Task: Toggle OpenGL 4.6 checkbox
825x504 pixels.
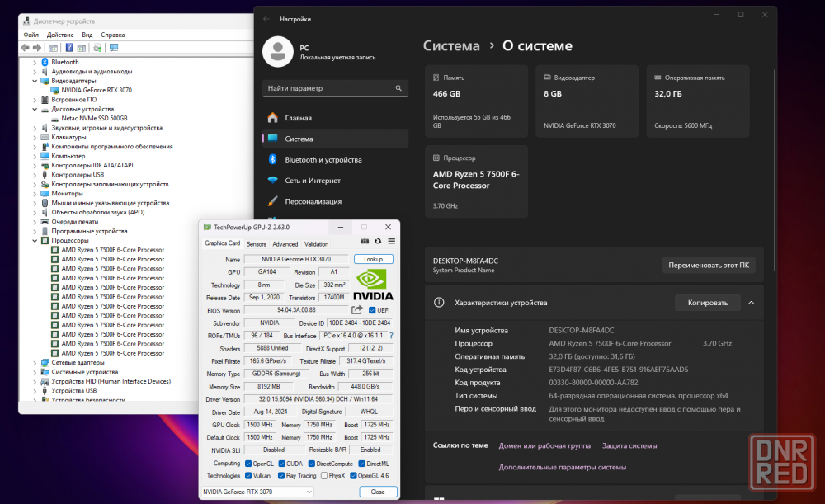Action: click(354, 476)
